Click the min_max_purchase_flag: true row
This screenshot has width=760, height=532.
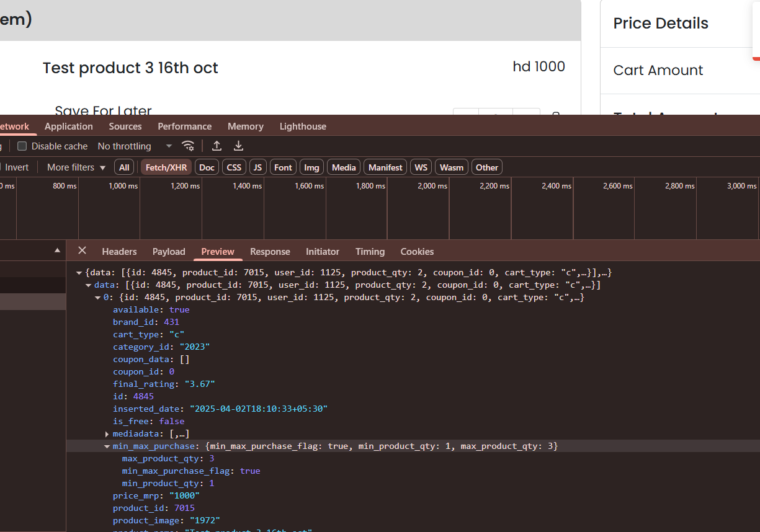coord(191,471)
